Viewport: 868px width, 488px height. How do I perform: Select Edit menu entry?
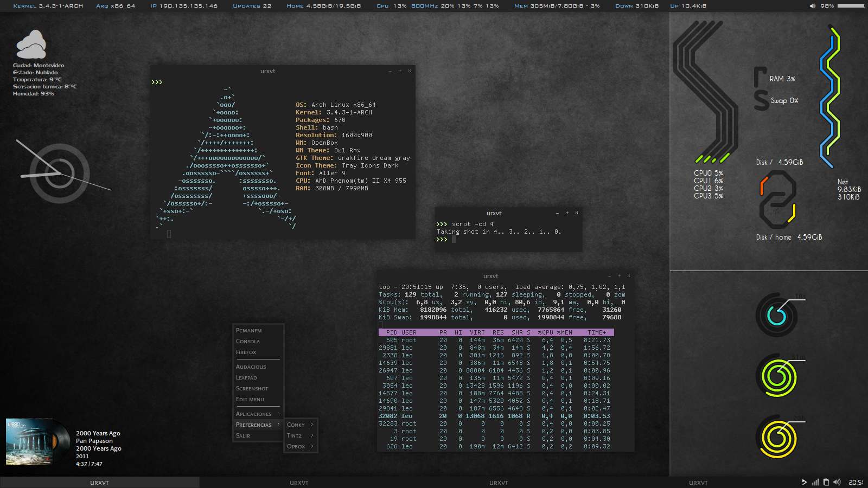[x=258, y=399]
